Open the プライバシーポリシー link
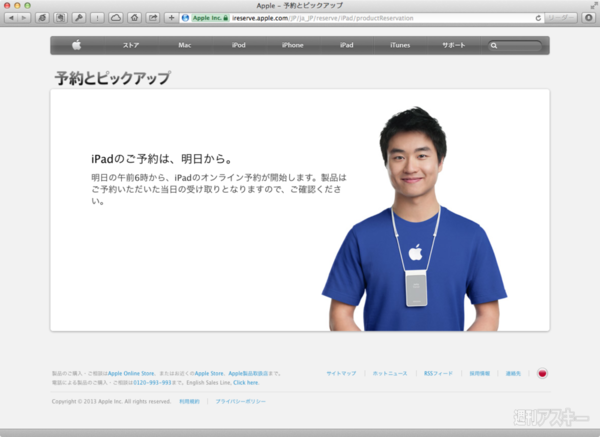The height and width of the screenshot is (437, 600). [240, 401]
